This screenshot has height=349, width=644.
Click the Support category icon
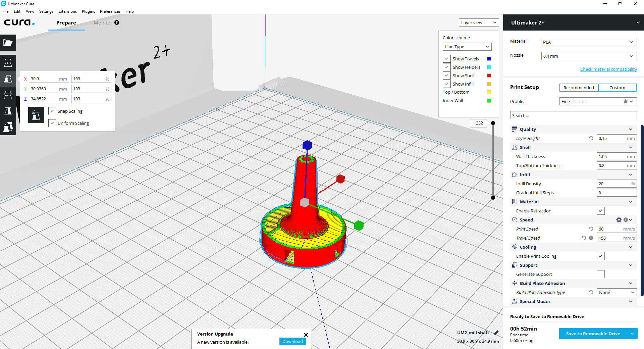point(515,265)
